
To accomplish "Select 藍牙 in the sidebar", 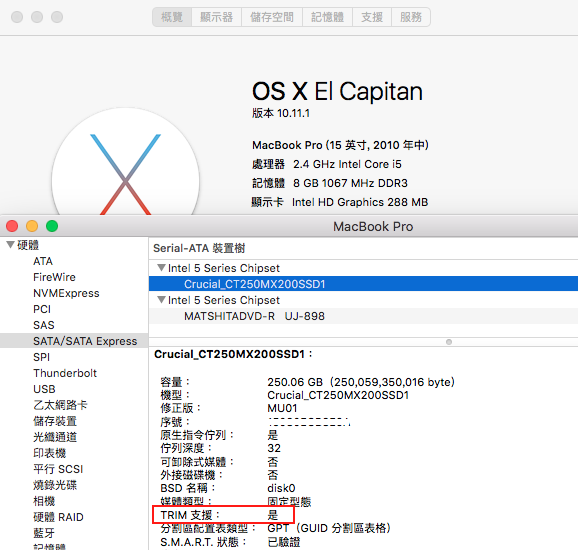I will click(x=44, y=533).
